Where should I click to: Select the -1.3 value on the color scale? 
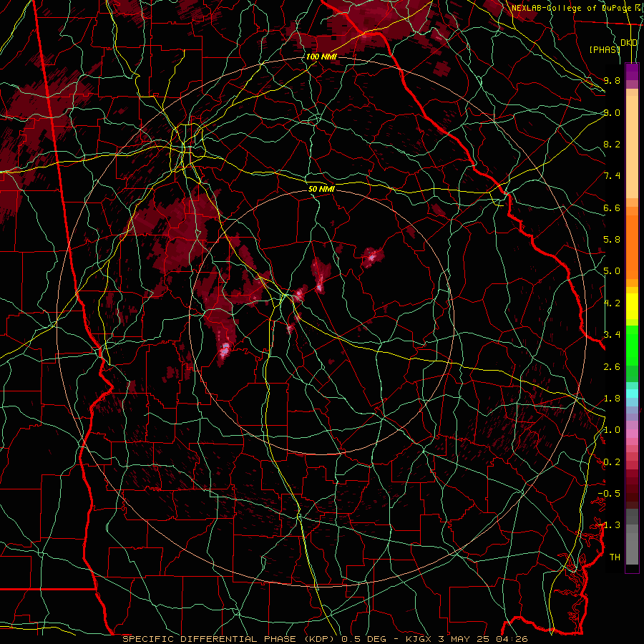point(609,525)
